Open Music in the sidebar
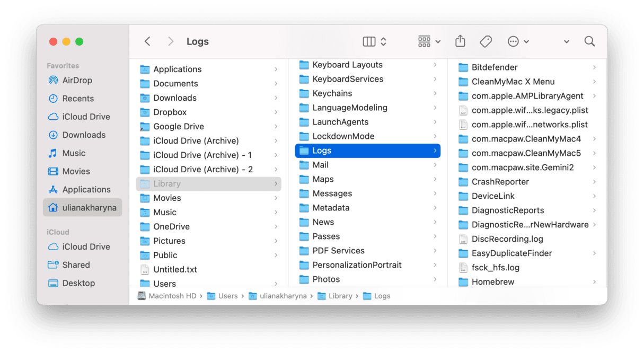Image resolution: width=644 pixels, height=353 pixels. click(82, 153)
